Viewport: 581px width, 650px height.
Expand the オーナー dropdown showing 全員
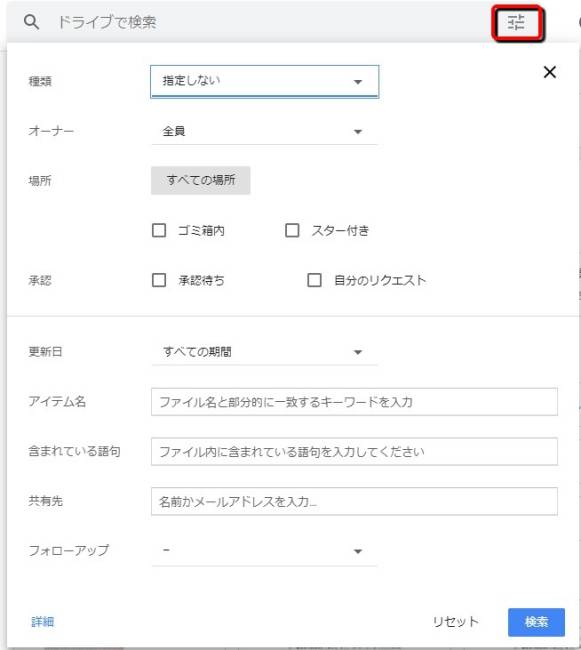coord(264,132)
